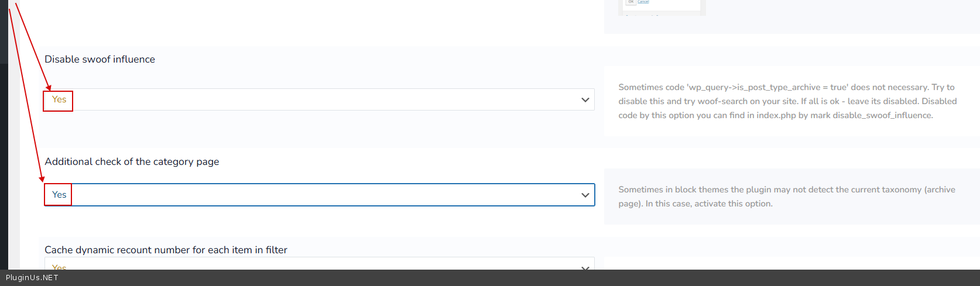Open the Disable swoof influence select box
The width and height of the screenshot is (980, 286).
319,100
